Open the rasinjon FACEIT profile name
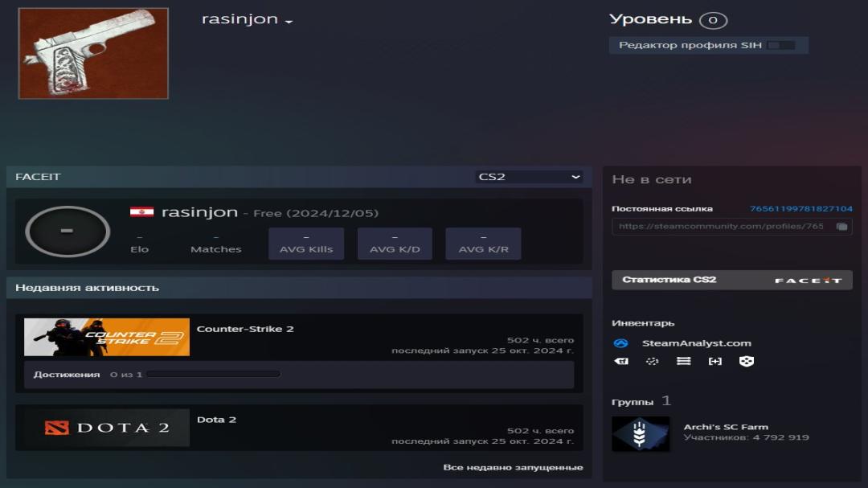 (199, 212)
